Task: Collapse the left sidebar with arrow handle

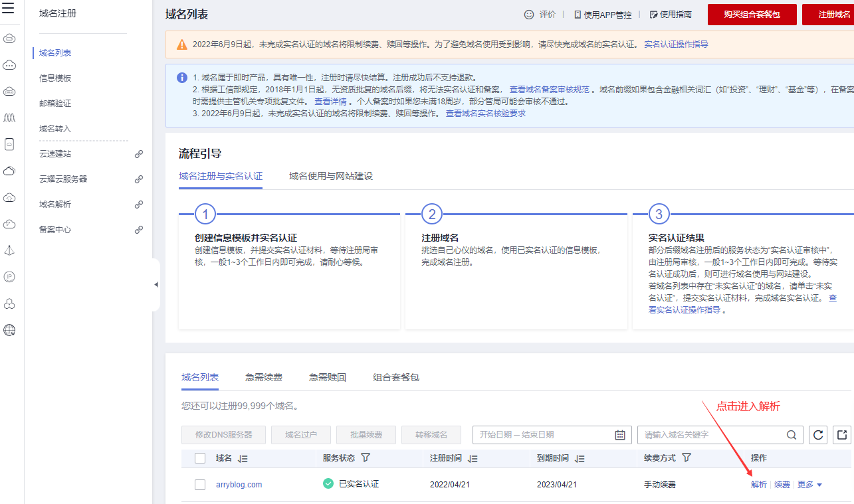Action: pos(156,285)
